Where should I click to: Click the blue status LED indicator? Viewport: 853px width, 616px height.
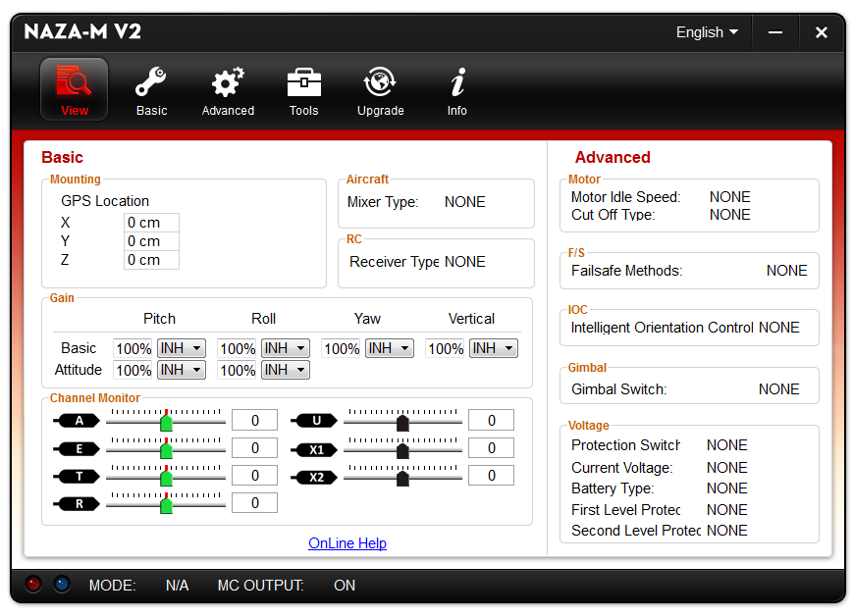(x=62, y=585)
